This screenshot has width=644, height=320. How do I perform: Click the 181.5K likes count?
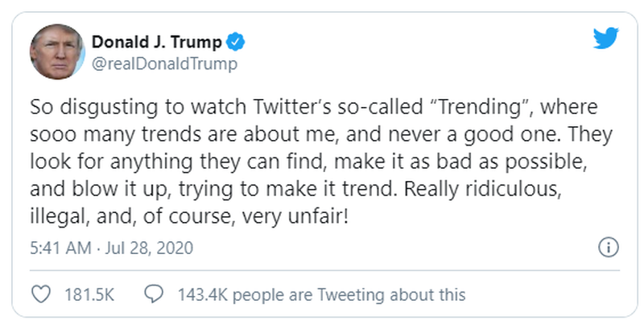coord(89,295)
